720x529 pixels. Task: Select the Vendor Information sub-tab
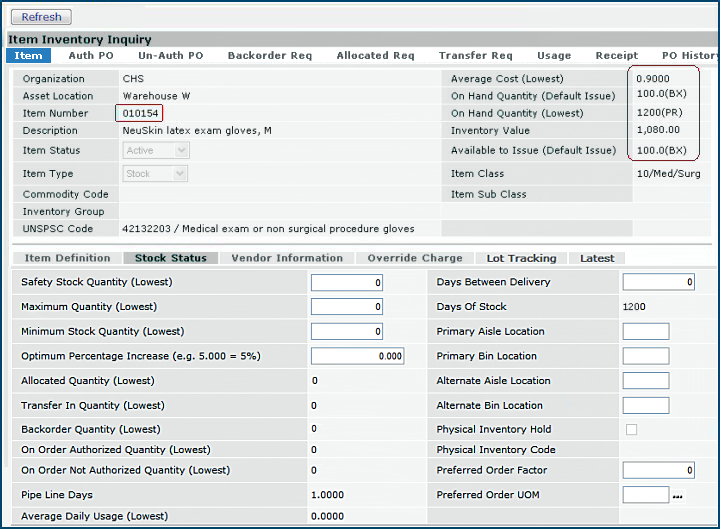pyautogui.click(x=287, y=258)
